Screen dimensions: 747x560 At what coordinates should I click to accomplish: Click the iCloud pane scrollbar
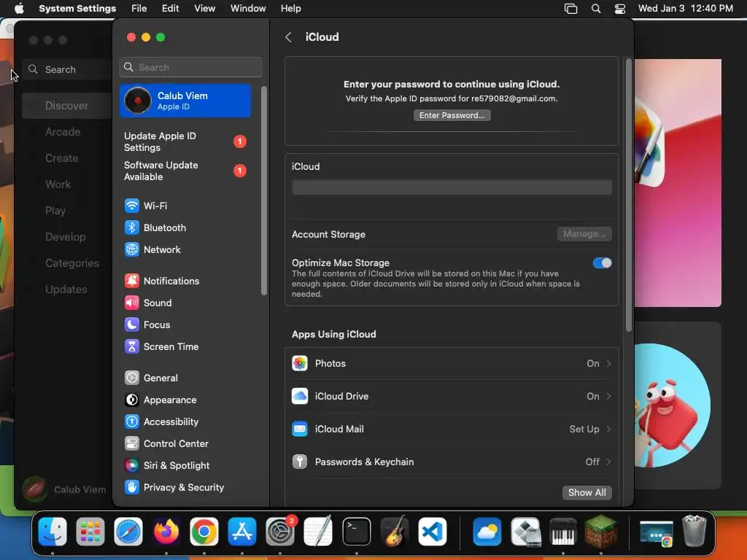click(628, 195)
